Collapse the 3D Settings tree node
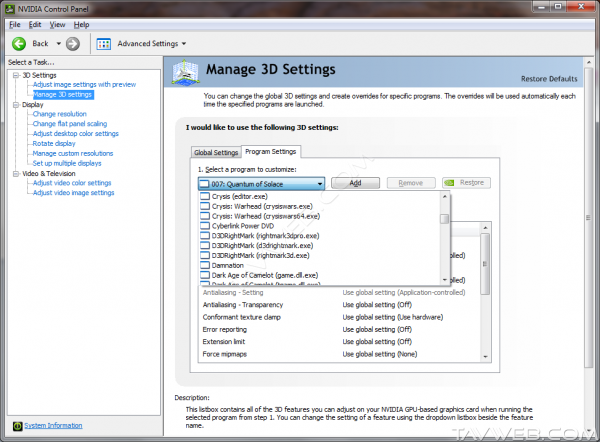The width and height of the screenshot is (600, 442). click(16, 75)
